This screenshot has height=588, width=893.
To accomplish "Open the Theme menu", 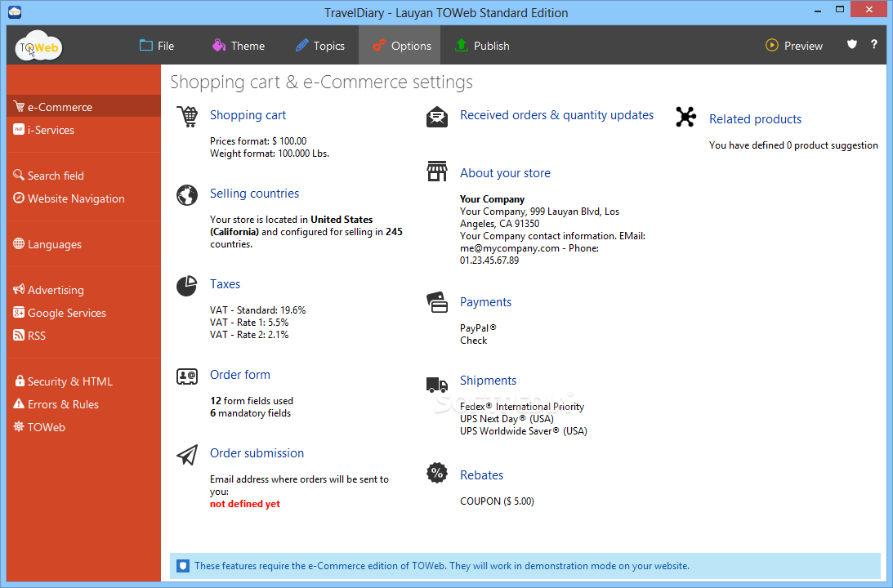I will 238,46.
